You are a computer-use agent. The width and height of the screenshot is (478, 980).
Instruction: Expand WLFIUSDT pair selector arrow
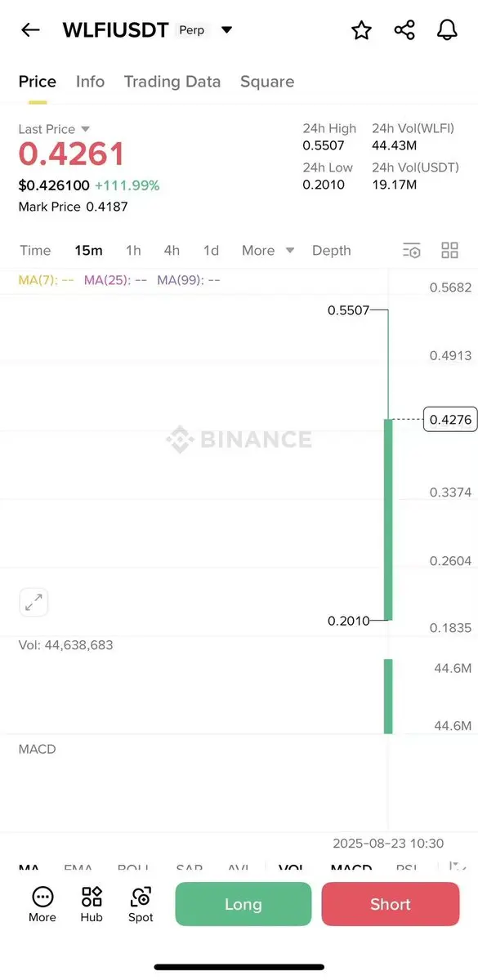tap(227, 30)
